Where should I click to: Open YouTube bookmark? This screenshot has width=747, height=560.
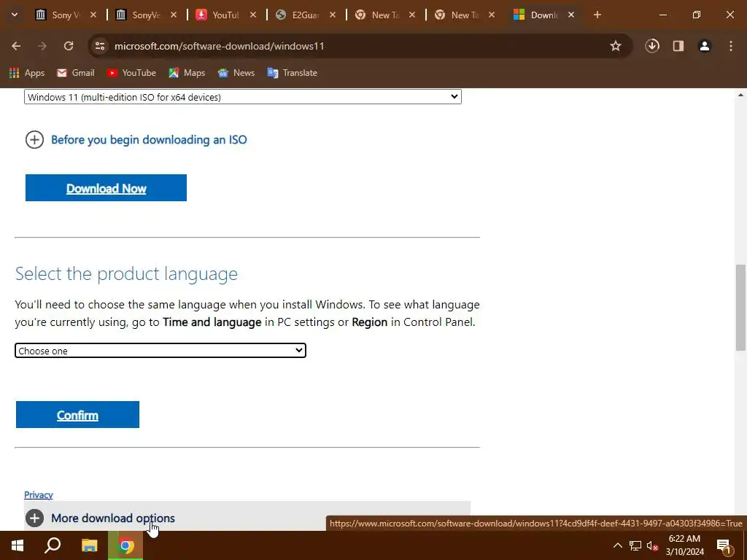(131, 73)
